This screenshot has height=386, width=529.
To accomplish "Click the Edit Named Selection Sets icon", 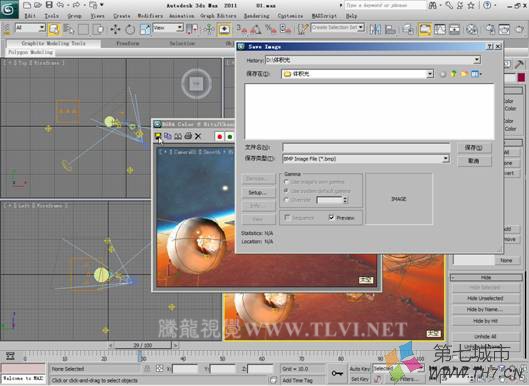I will 303,29.
